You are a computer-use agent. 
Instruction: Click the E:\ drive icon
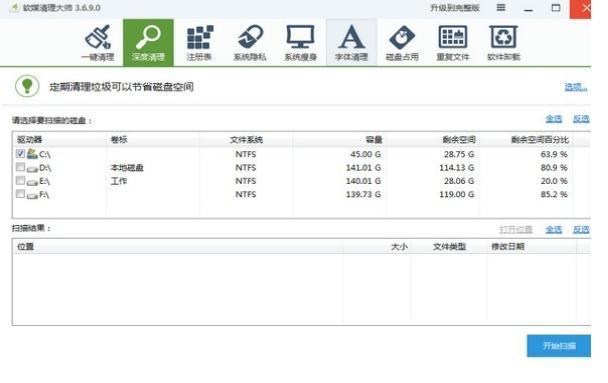pos(32,182)
